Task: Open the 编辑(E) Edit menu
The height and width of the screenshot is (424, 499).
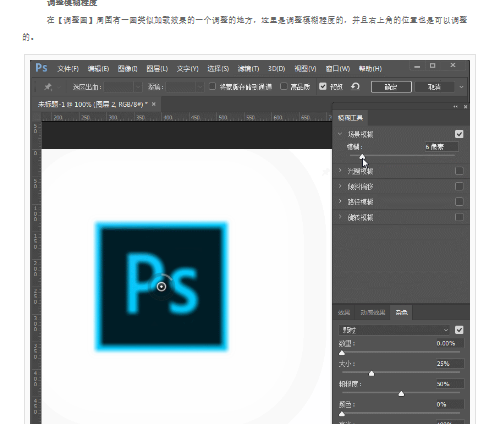Action: click(98, 69)
